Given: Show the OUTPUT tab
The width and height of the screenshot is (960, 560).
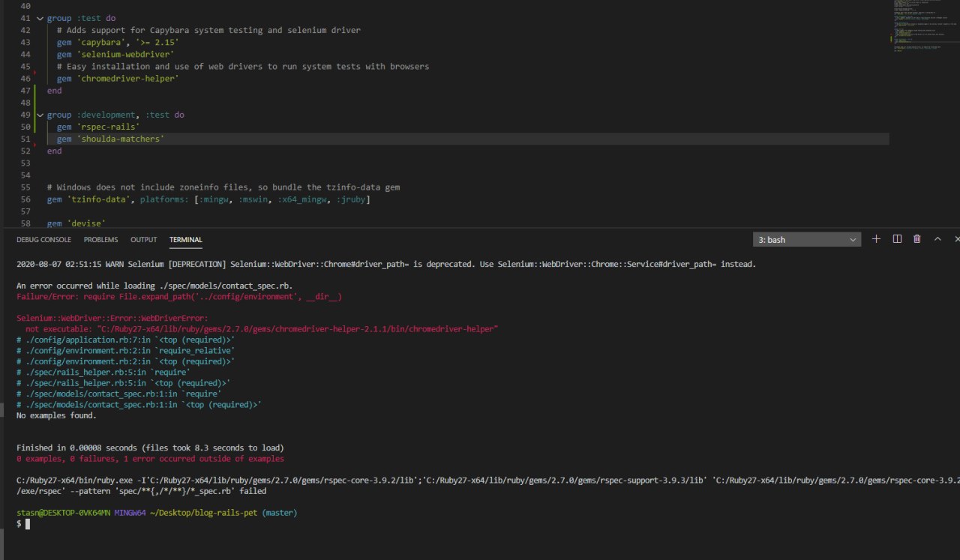Looking at the screenshot, I should pyautogui.click(x=143, y=240).
